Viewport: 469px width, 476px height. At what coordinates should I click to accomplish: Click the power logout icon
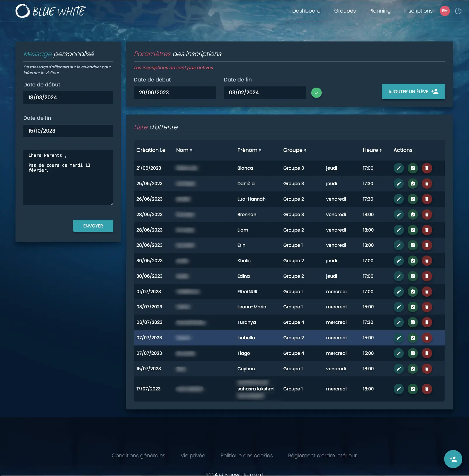coord(458,11)
